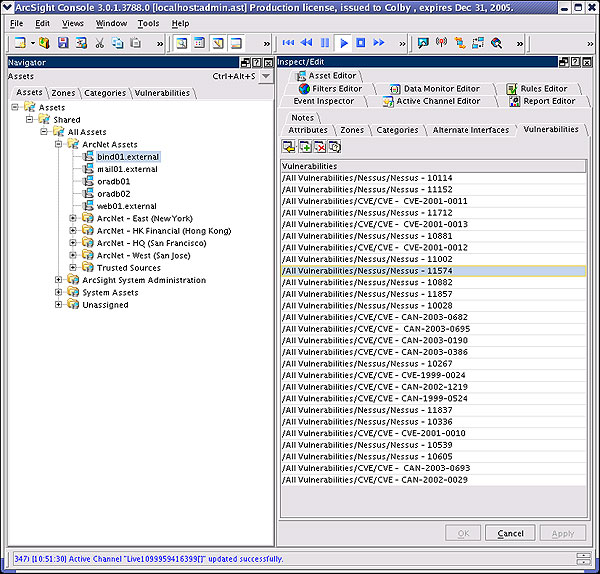Expand the System Assets tree node
The width and height of the screenshot is (600, 574).
[x=59, y=292]
